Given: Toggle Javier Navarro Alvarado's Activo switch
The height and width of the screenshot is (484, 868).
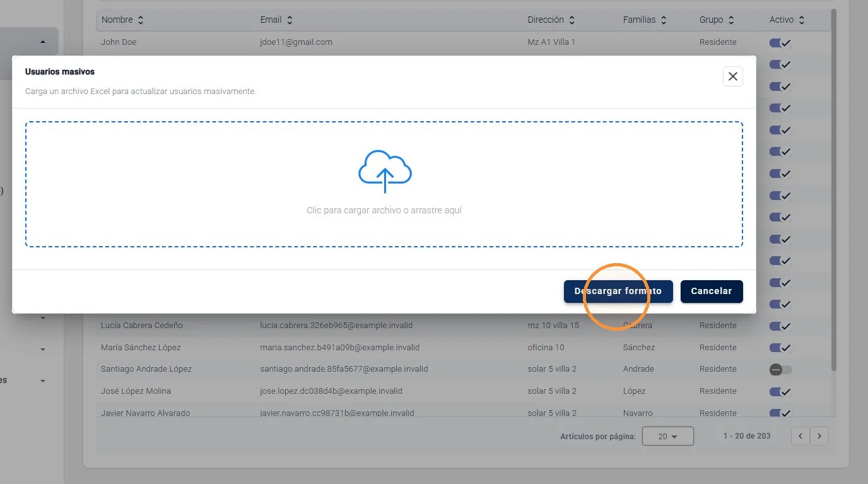Looking at the screenshot, I should [780, 413].
